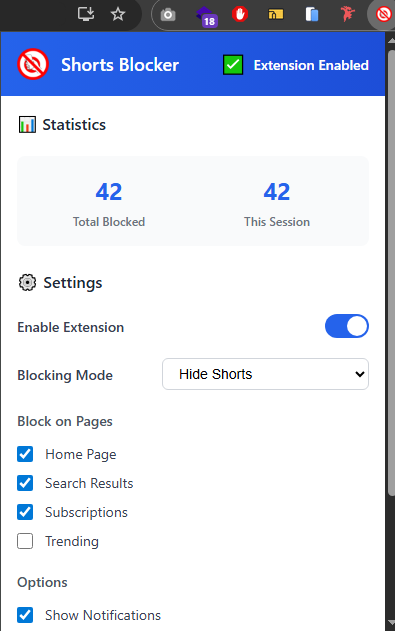Click the install app icon in address bar
This screenshot has height=631, width=395.
point(86,14)
